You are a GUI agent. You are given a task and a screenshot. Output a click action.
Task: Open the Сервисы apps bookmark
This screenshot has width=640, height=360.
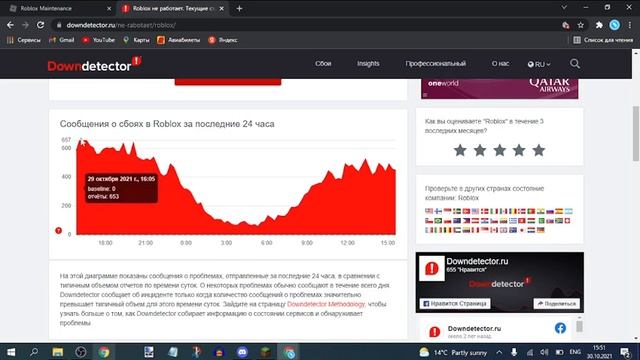pos(24,40)
